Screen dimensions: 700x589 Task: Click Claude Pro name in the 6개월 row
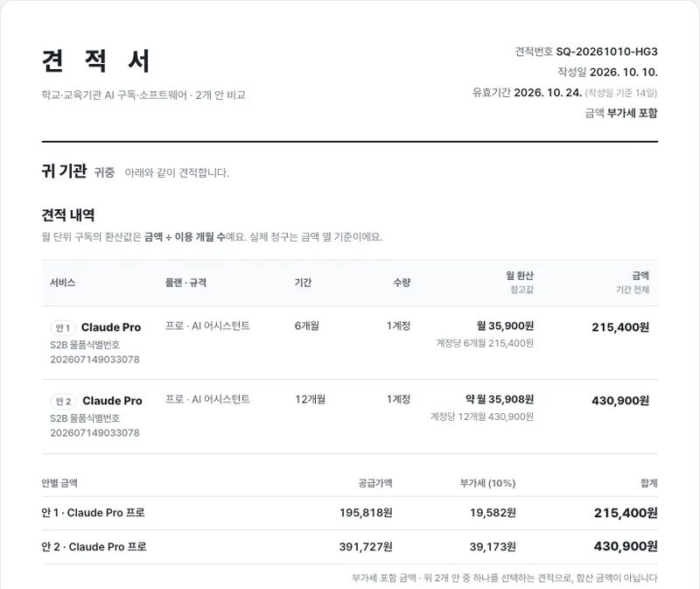[x=111, y=328]
